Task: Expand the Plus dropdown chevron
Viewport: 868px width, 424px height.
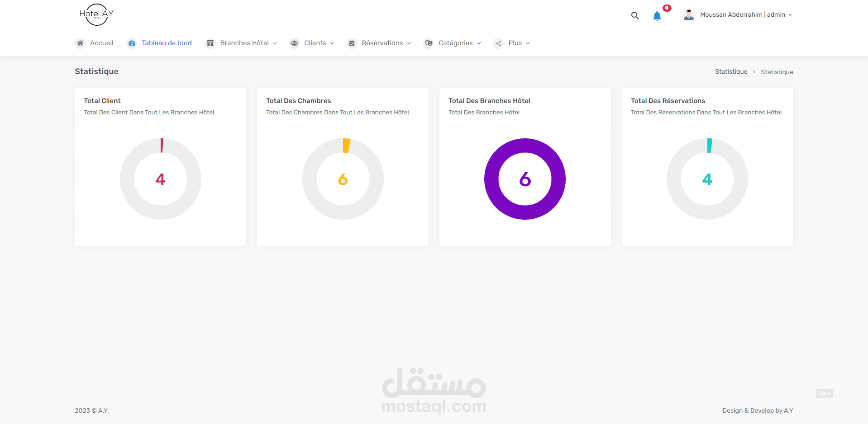Action: 528,43
